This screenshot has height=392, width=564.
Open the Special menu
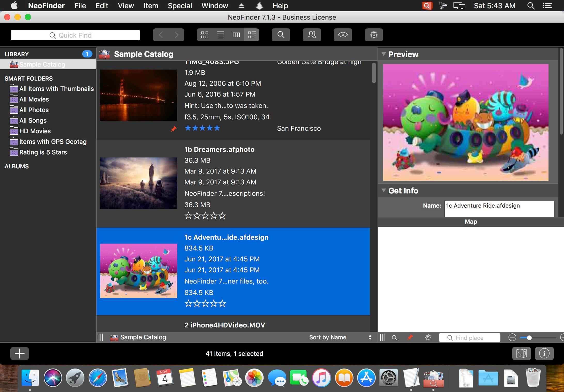(x=180, y=6)
